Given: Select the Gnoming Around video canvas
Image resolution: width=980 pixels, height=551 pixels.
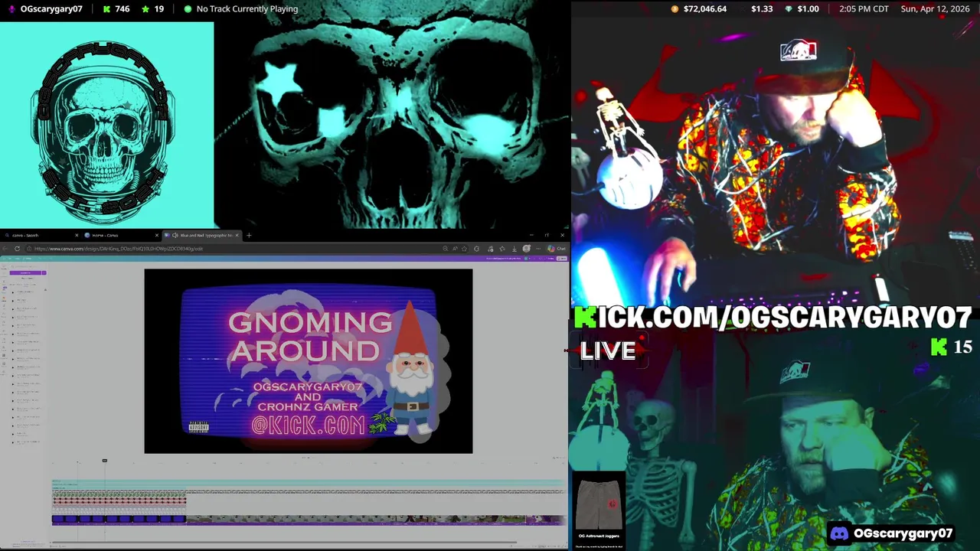Looking at the screenshot, I should (x=309, y=361).
